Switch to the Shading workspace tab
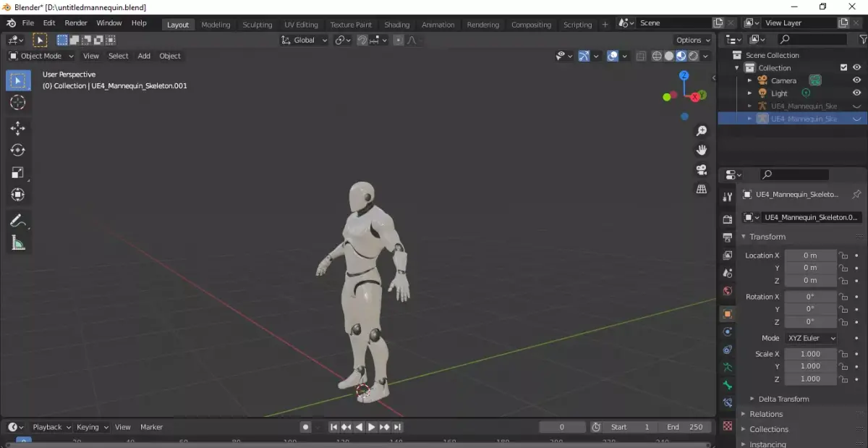Viewport: 868px width, 448px height. tap(396, 25)
